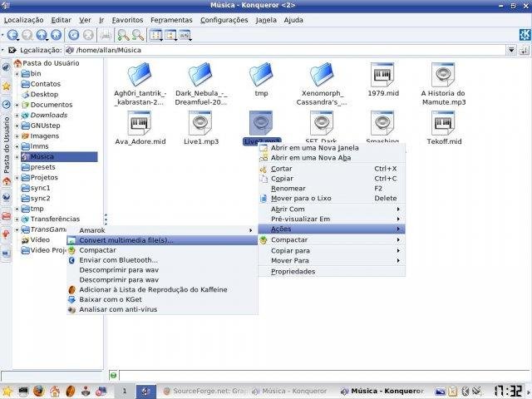Image resolution: width=532 pixels, height=399 pixels.
Task: Choose Analisar com anti-virus action
Action: [162, 309]
